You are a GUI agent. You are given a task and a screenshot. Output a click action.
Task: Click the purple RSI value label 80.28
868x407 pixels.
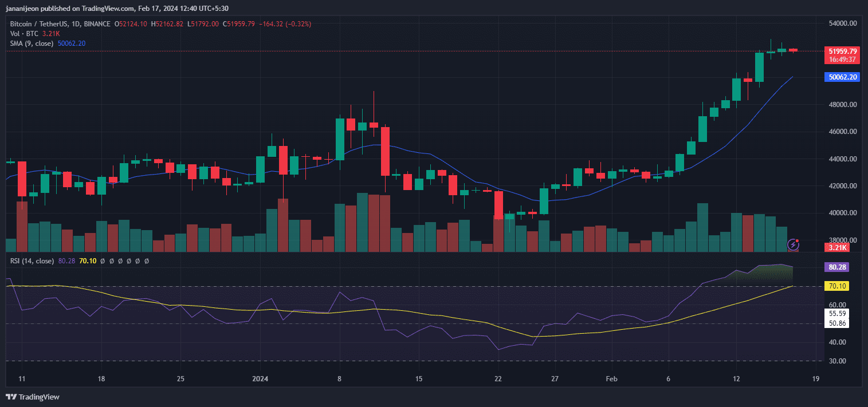click(x=838, y=267)
